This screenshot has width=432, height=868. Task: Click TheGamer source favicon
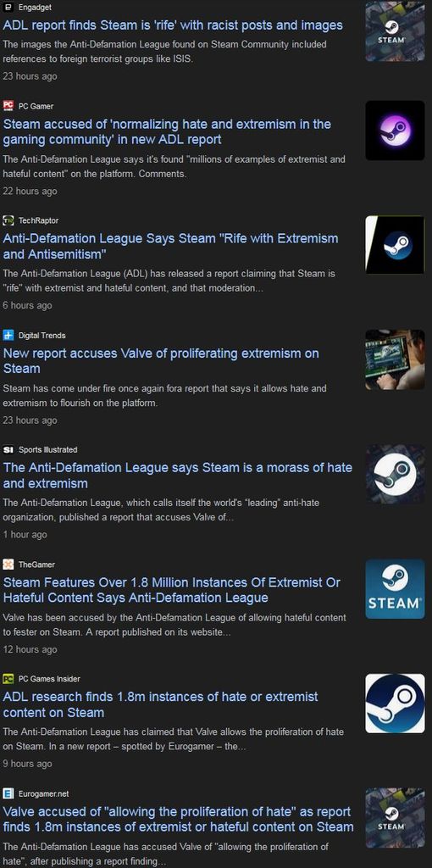pos(8,564)
